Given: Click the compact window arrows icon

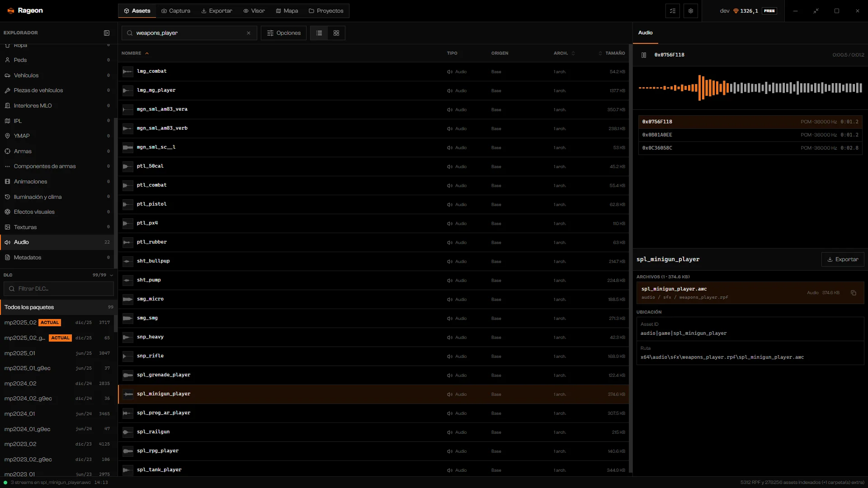Looking at the screenshot, I should 816,11.
